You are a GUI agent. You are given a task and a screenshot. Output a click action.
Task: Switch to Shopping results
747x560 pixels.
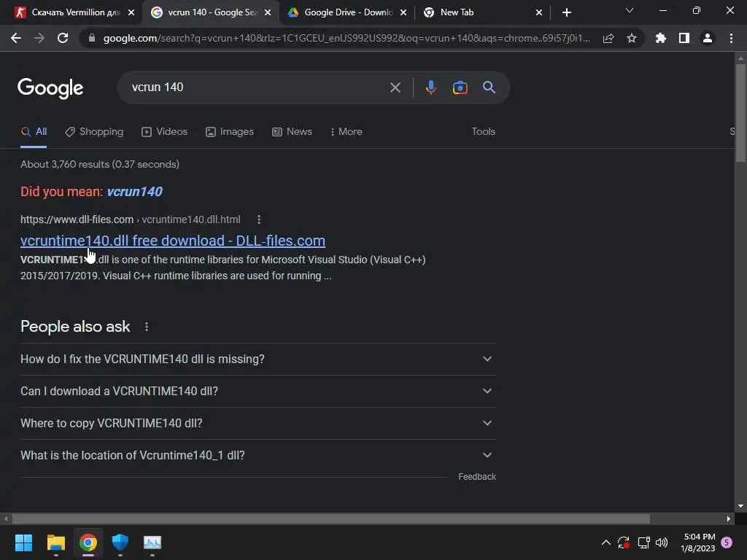click(x=94, y=132)
